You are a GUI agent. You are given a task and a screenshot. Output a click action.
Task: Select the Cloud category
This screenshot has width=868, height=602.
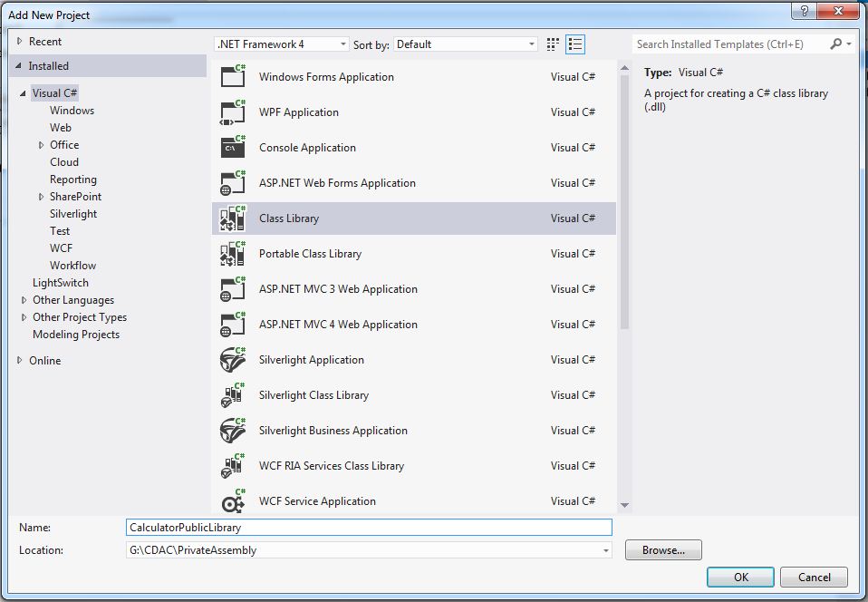point(64,161)
